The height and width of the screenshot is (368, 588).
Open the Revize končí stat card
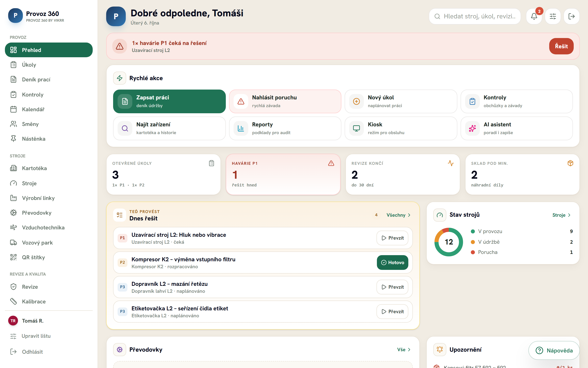coord(403,174)
